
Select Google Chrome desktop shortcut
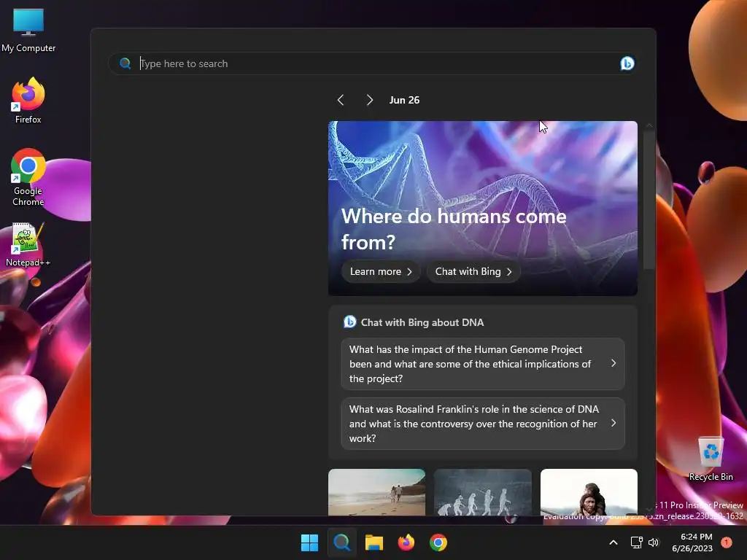point(28,177)
